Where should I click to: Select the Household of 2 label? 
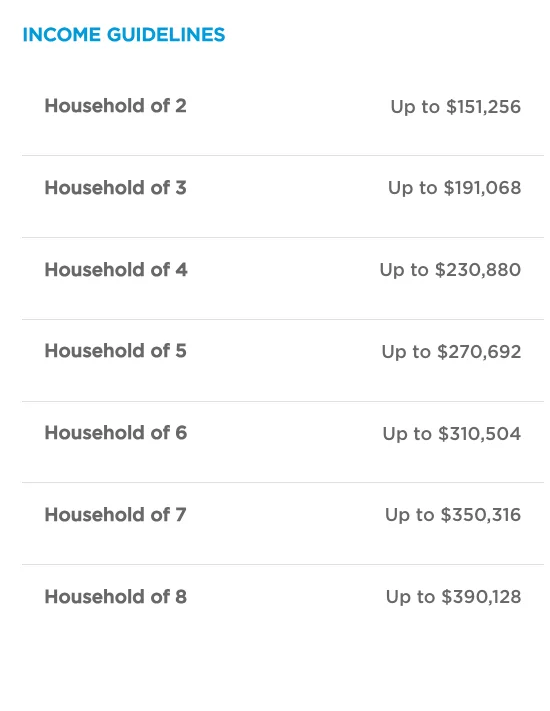click(116, 106)
